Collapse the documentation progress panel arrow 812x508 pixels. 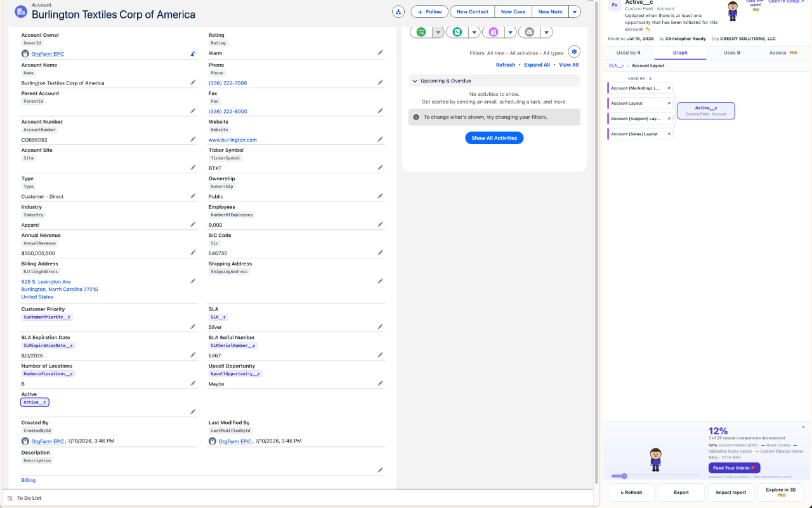[803, 427]
